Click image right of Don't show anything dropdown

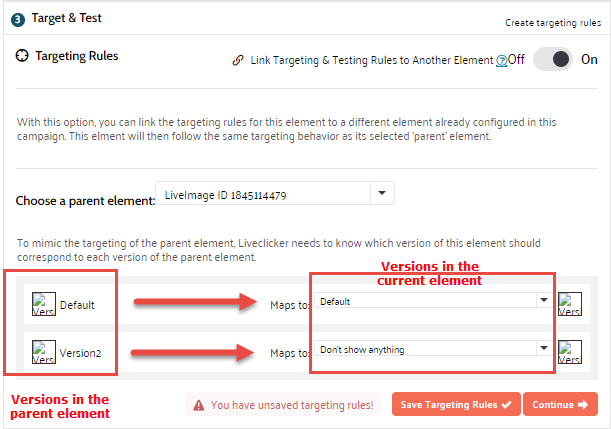tap(570, 352)
